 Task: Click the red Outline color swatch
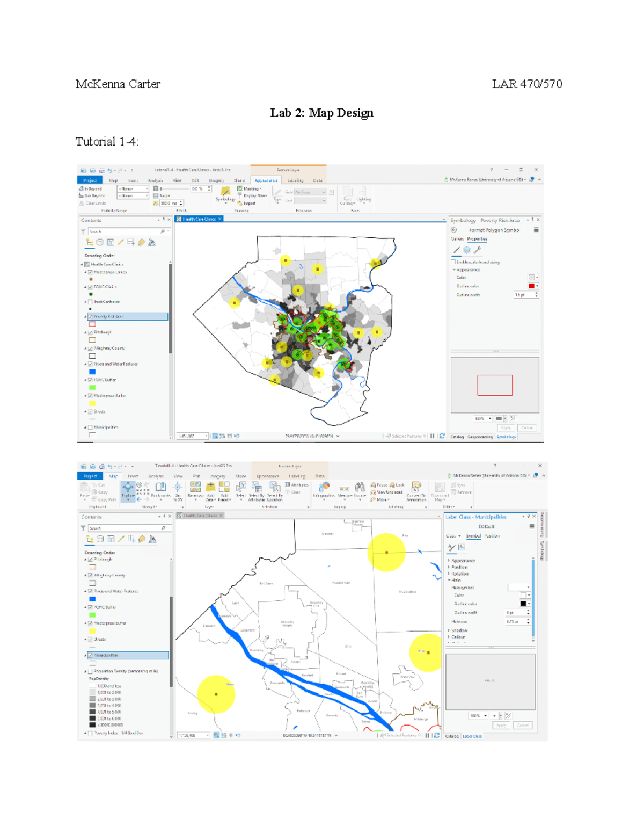pyautogui.click(x=531, y=287)
